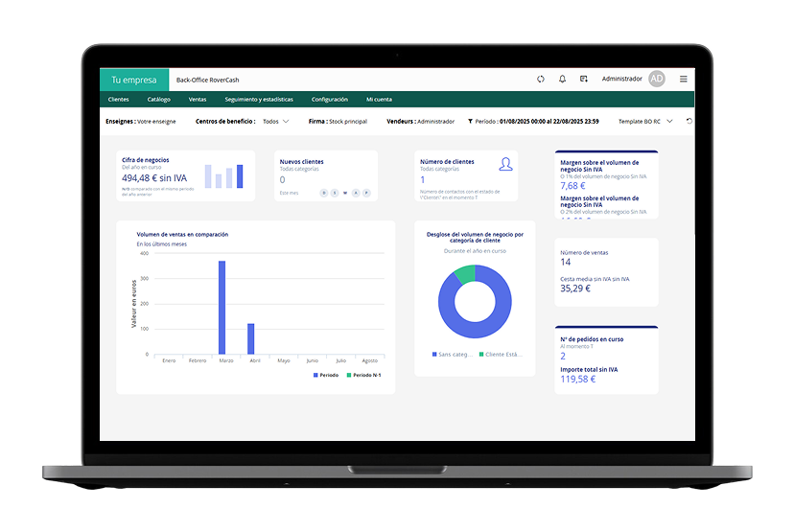Click the Marzo bar in sales chart

click(x=222, y=307)
